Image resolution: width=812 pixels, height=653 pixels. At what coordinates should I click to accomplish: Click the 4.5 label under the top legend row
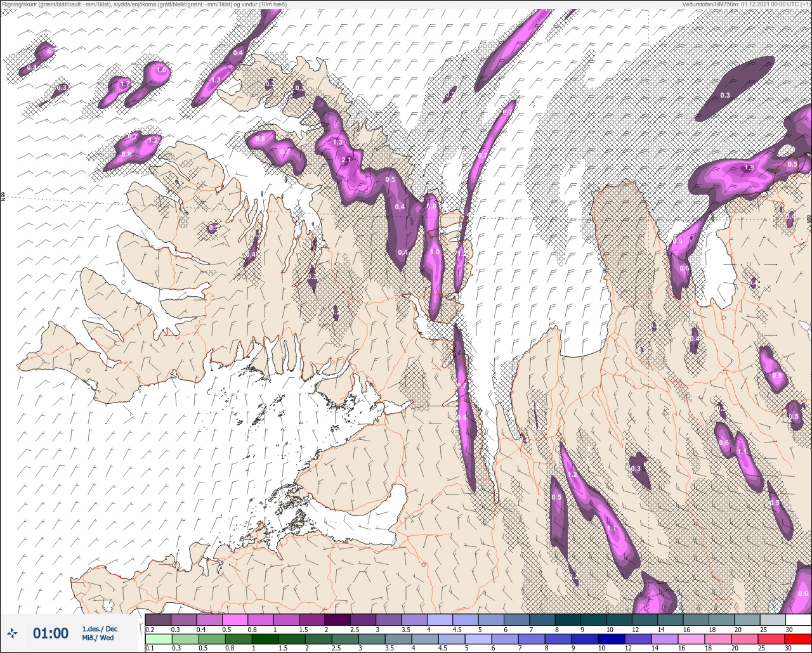point(457,629)
